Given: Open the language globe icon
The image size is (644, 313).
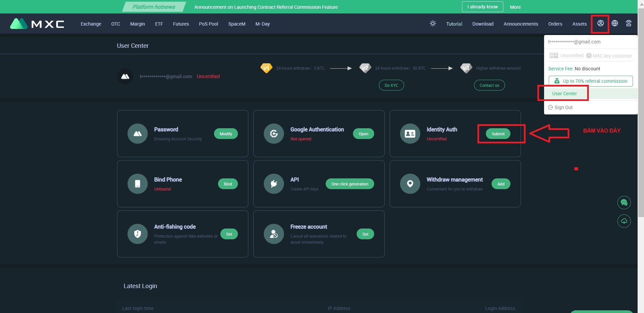Looking at the screenshot, I should tap(615, 23).
